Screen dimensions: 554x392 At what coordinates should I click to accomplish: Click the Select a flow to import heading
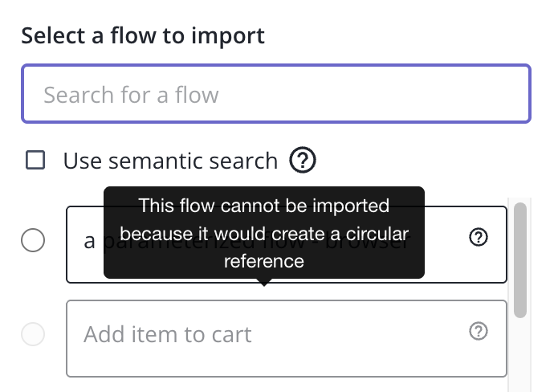pyautogui.click(x=143, y=36)
